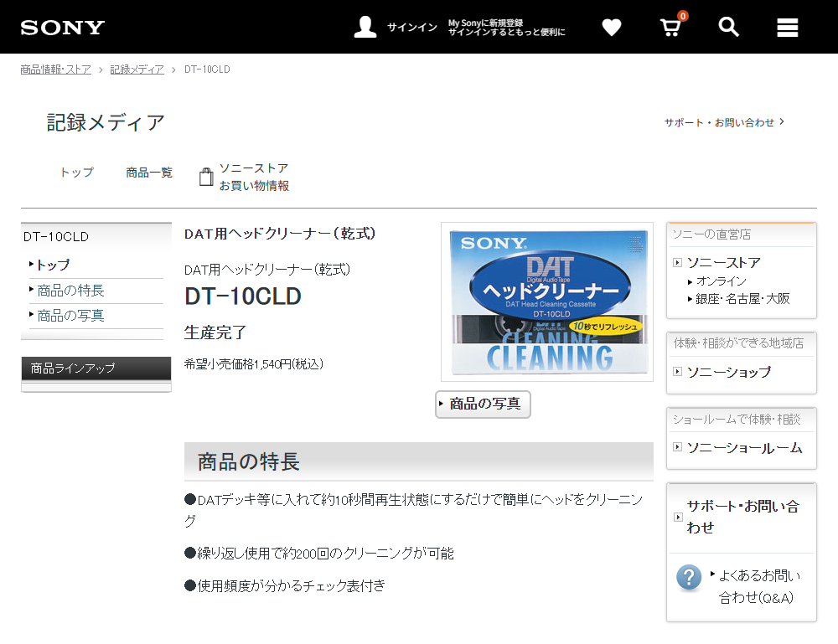Viewport: 838px width, 644px height.
Task: Select 商品の特長 in left menu
Action: 70,291
